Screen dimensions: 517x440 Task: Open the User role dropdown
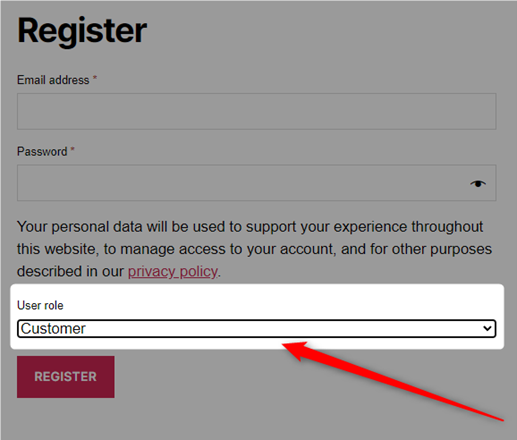pyautogui.click(x=257, y=329)
